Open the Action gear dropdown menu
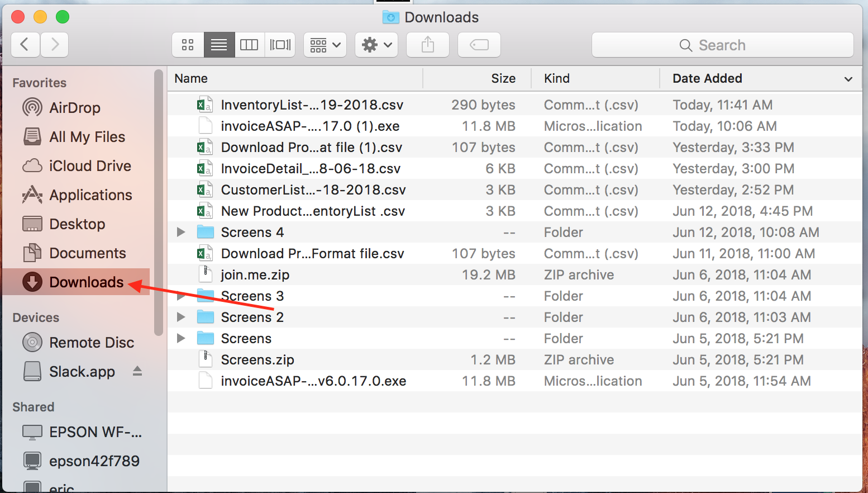The image size is (868, 493). coord(376,45)
